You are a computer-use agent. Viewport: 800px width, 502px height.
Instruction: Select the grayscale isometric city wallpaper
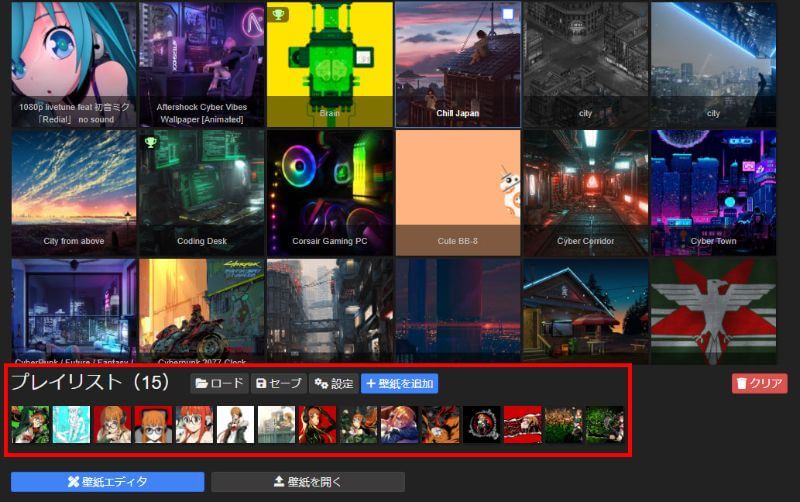click(x=586, y=64)
